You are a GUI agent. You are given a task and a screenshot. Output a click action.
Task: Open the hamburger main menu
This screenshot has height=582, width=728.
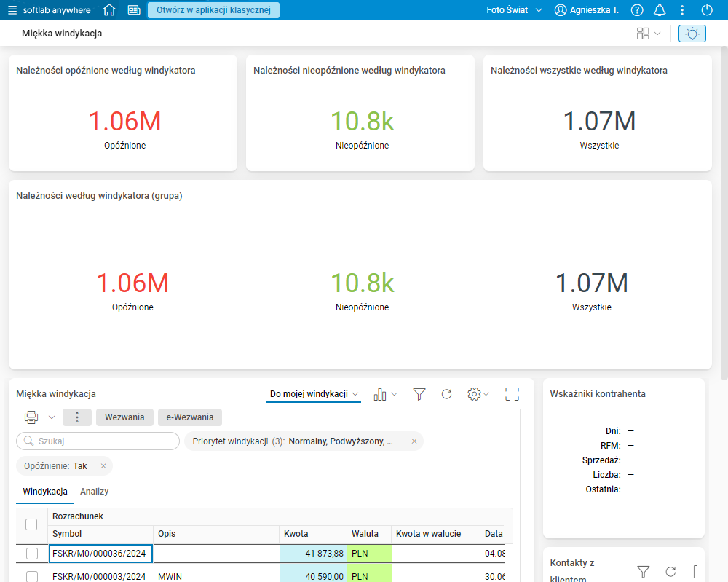coord(12,10)
